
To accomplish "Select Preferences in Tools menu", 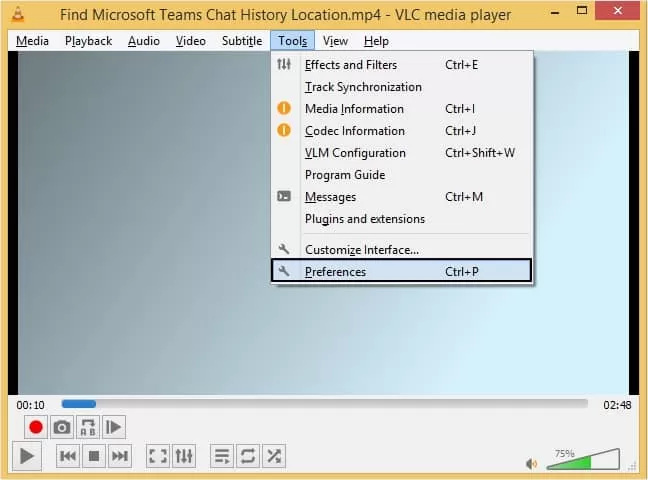I will click(x=401, y=271).
